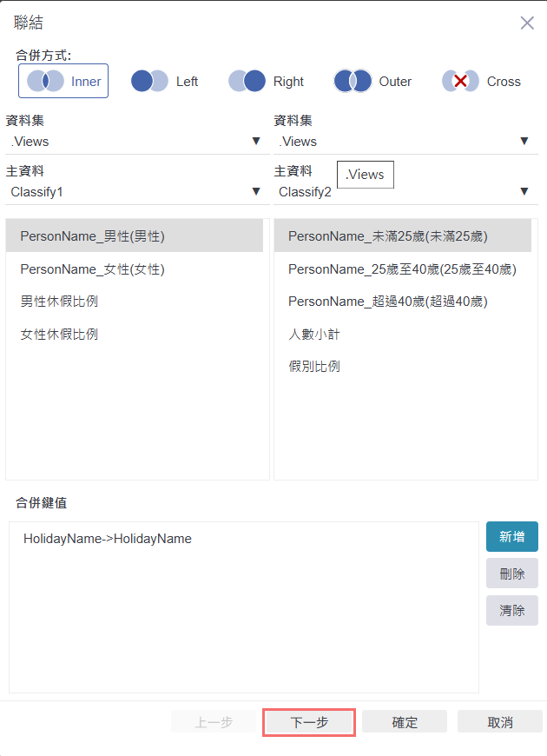The image size is (547, 756).
Task: Pick PersonName_25歲至40歲 in right list
Action: tap(402, 269)
